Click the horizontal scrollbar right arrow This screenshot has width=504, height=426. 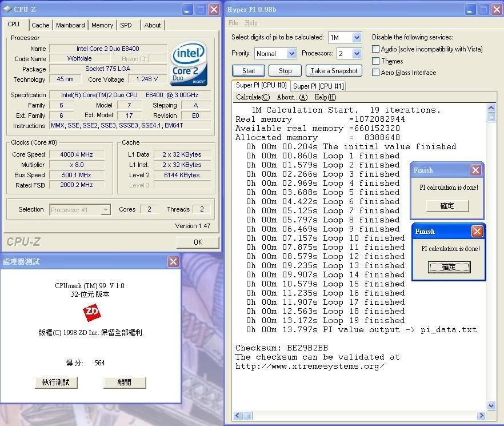click(481, 415)
